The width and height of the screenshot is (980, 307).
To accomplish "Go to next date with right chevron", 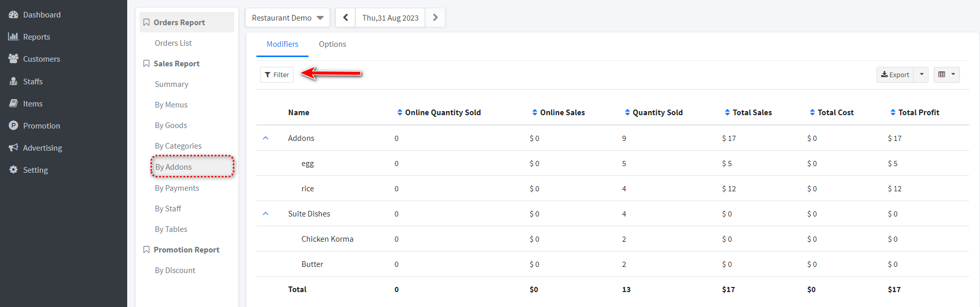I will [435, 17].
